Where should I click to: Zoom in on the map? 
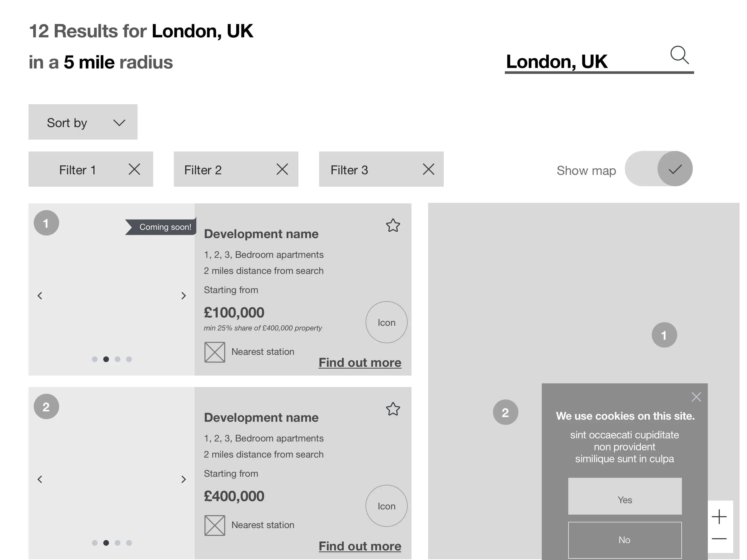[x=719, y=517]
